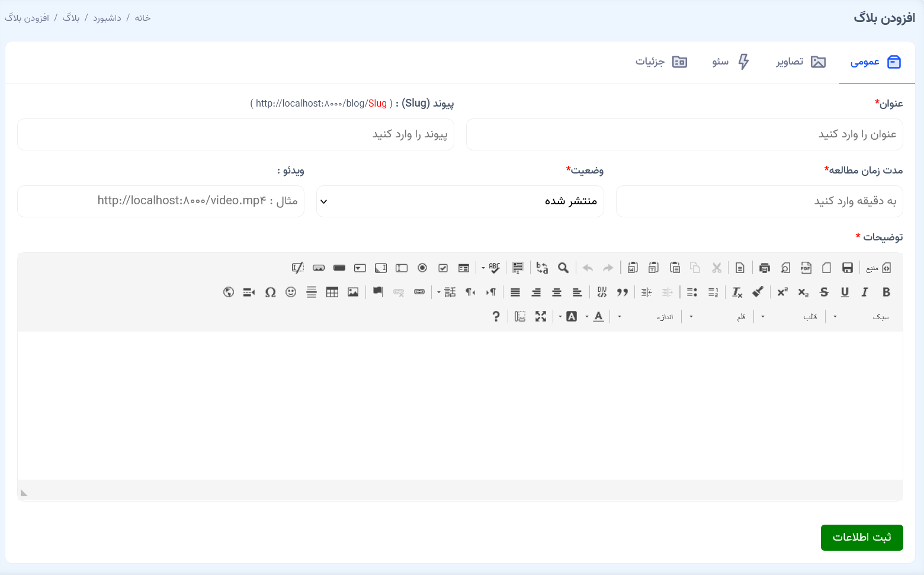
Task: Toggle underline formatting
Action: (x=845, y=292)
